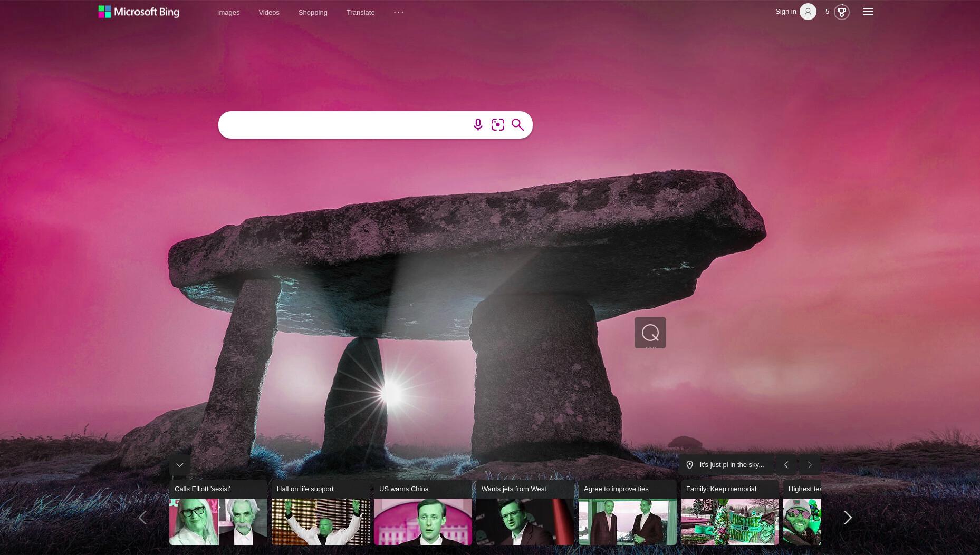The width and height of the screenshot is (980, 555).
Task: Open the "Agree to improve ties" headline
Action: 616,489
